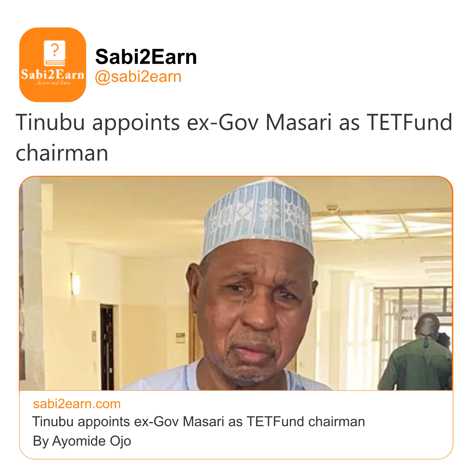The height and width of the screenshot is (476, 472).
Task: Click the word "chairman" in post text
Action: pos(62,153)
